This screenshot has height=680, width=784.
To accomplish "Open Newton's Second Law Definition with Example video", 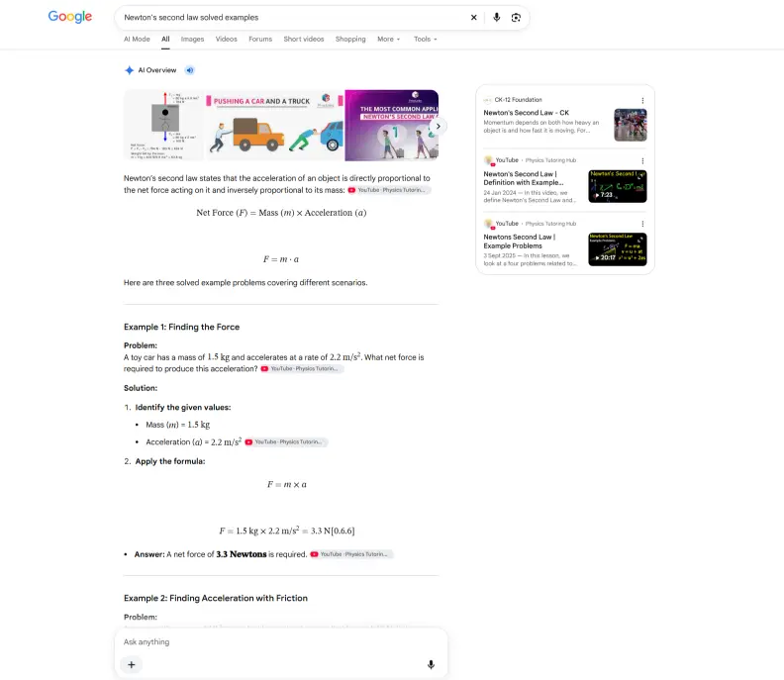I will pos(523,178).
